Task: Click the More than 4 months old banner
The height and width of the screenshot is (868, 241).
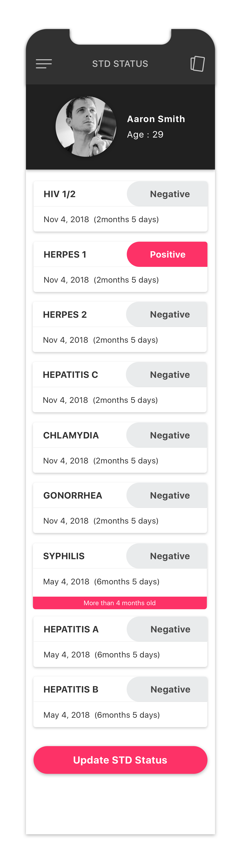Action: [120, 603]
